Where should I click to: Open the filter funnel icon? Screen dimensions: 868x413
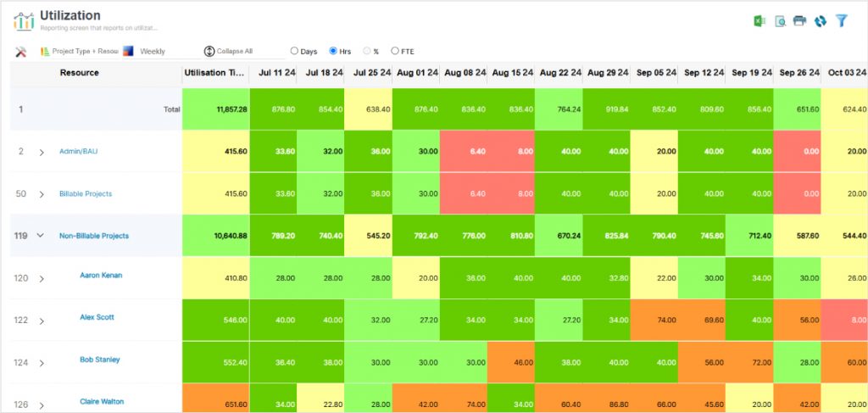click(x=841, y=21)
